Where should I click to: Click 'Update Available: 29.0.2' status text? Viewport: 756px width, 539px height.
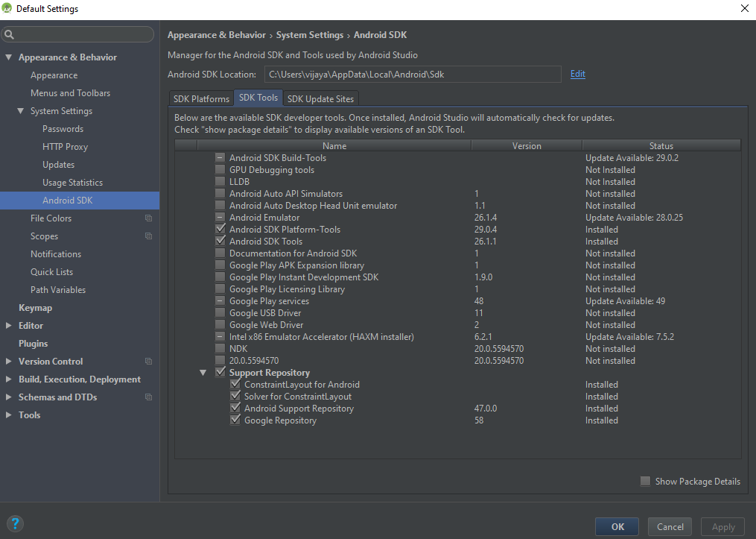pos(632,158)
